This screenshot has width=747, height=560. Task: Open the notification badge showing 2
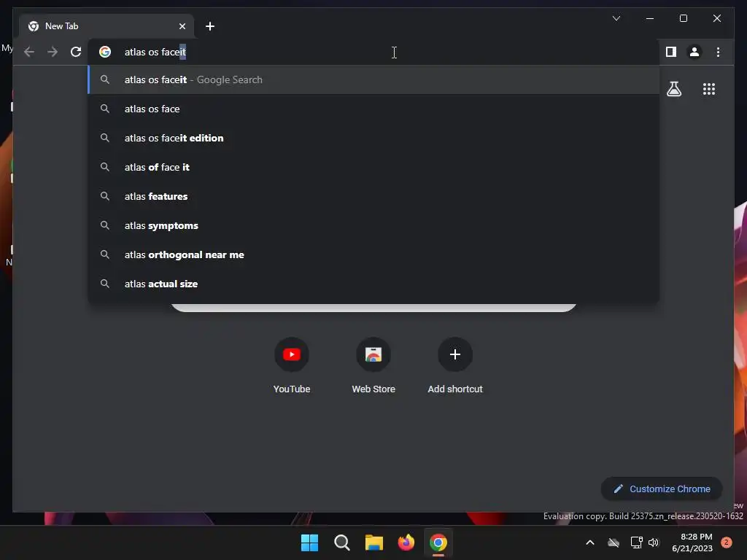click(x=726, y=542)
